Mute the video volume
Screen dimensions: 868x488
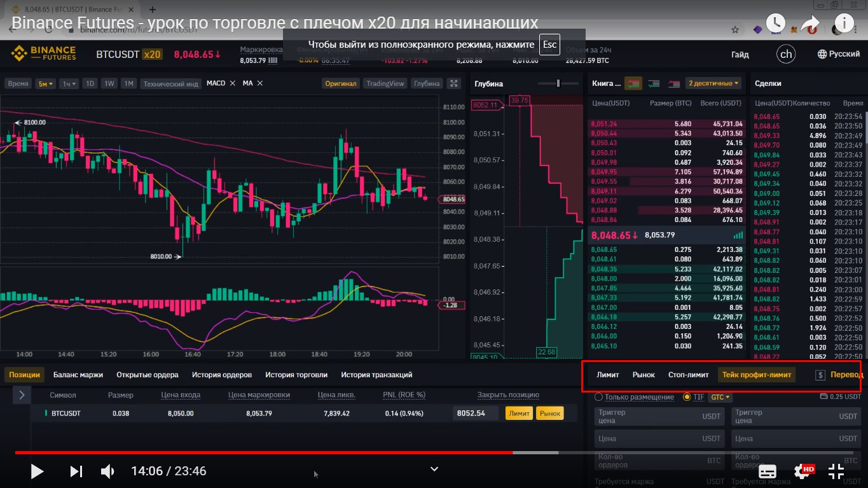(x=107, y=471)
